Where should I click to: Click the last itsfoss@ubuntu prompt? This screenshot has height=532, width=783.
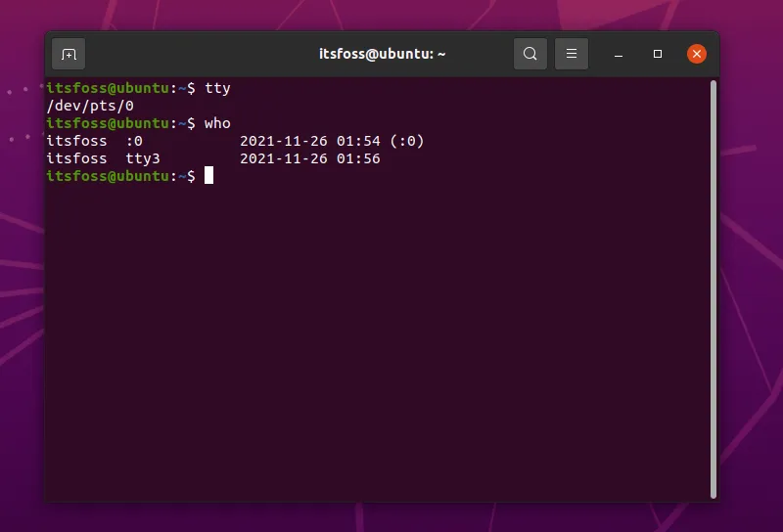pyautogui.click(x=108, y=176)
